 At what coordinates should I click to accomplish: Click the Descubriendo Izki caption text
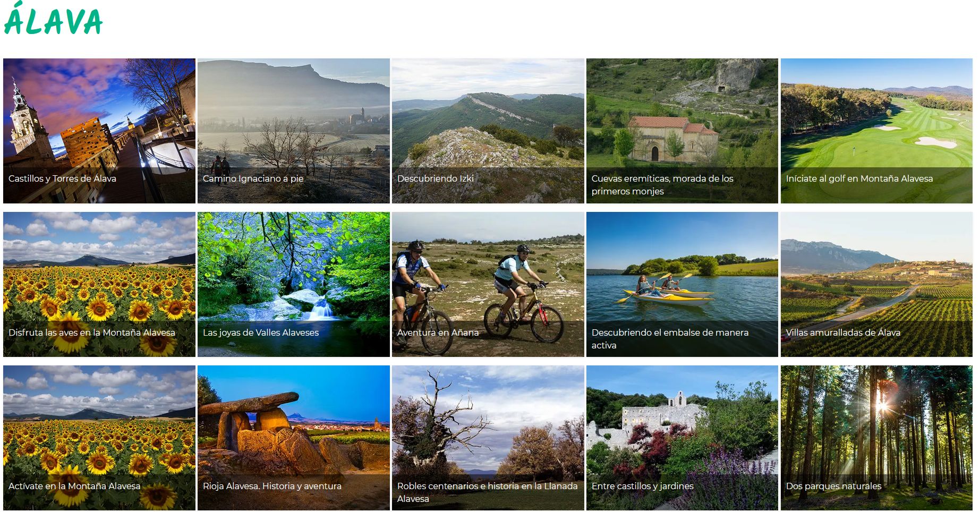point(436,178)
